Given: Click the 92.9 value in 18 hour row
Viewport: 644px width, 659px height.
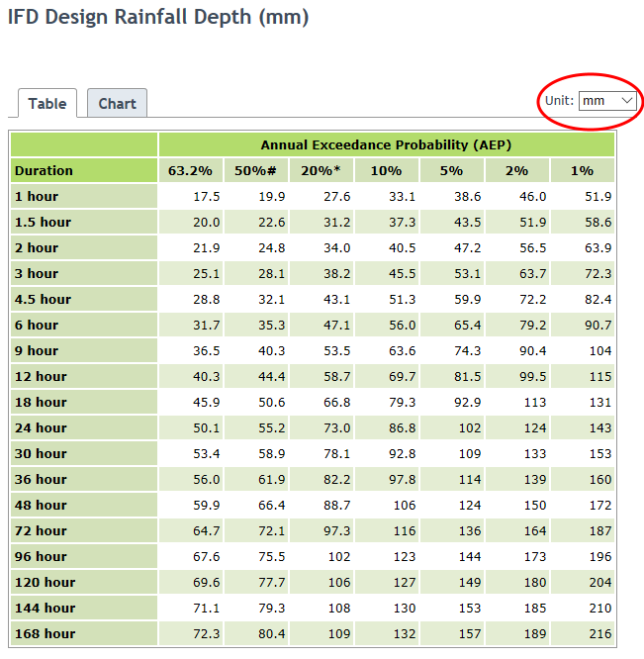Looking at the screenshot, I should point(468,402).
